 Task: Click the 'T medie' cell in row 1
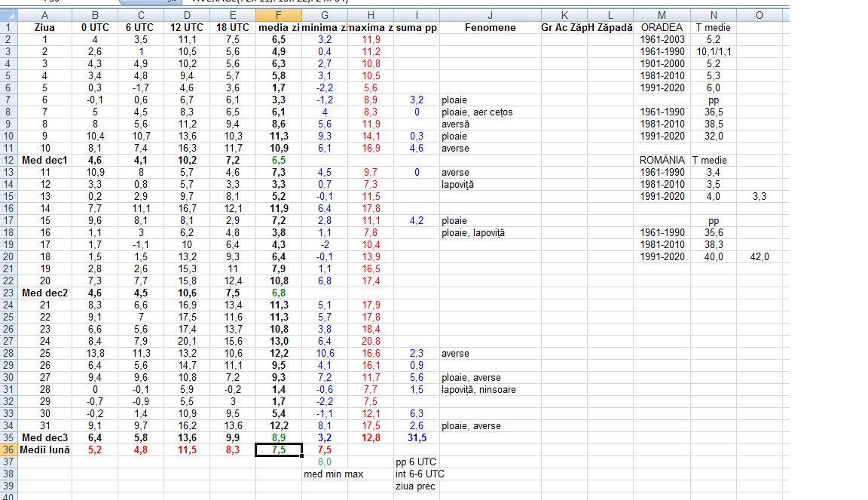[714, 28]
